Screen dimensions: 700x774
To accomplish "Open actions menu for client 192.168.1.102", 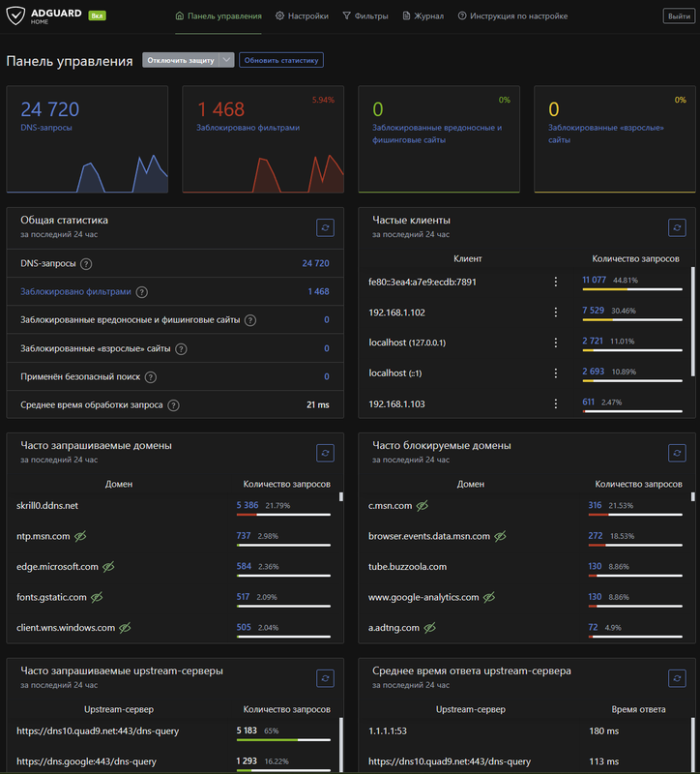I will coord(556,313).
